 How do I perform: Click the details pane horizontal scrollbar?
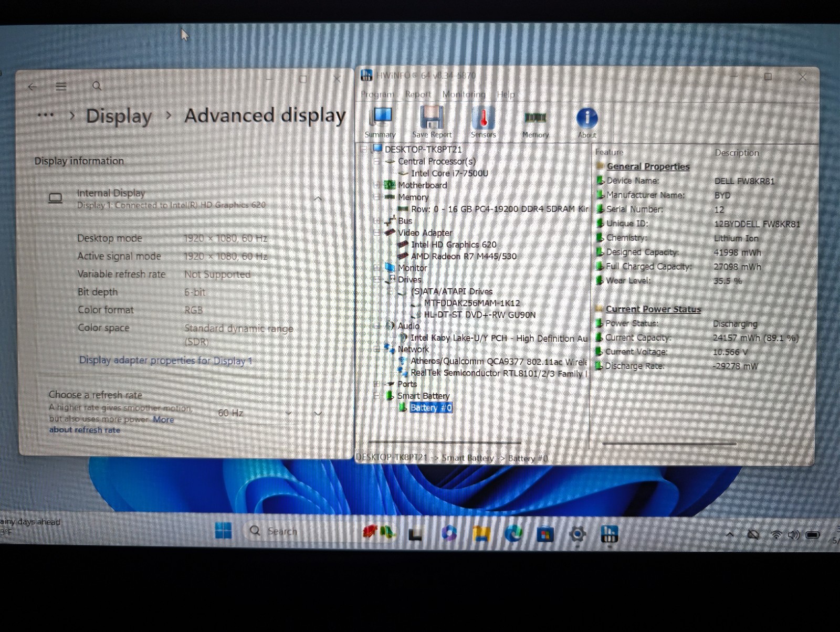tap(669, 444)
